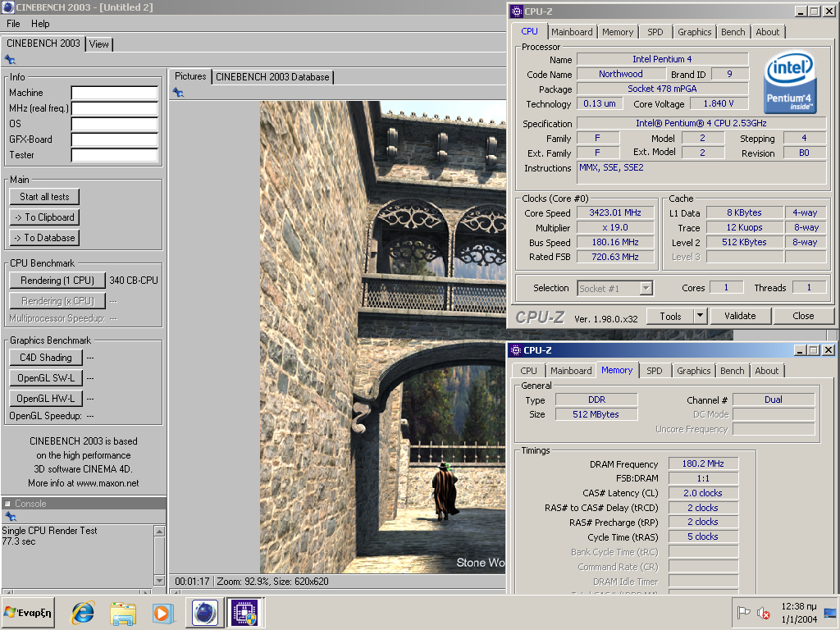
Task: Click the pin icon under CINEBENCH 2003 tab
Action: click(x=10, y=59)
